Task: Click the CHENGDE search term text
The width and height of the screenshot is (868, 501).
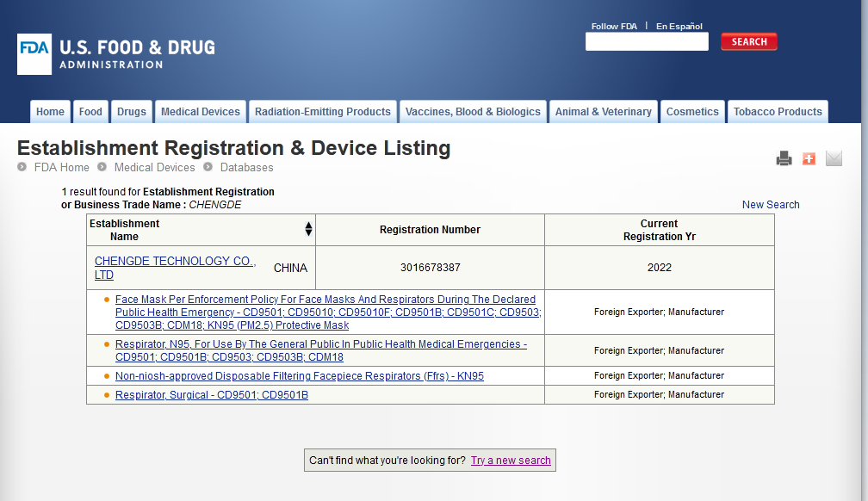Action: point(214,204)
